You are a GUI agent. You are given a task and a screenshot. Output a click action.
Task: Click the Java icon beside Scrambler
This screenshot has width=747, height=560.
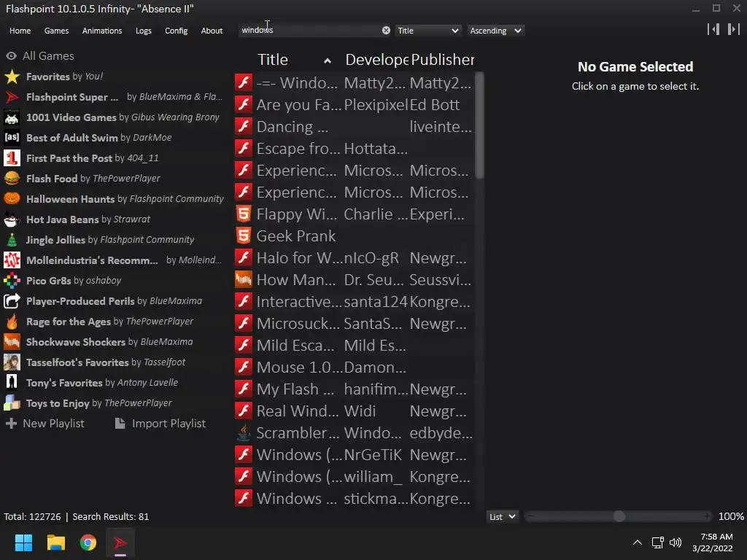tap(244, 433)
